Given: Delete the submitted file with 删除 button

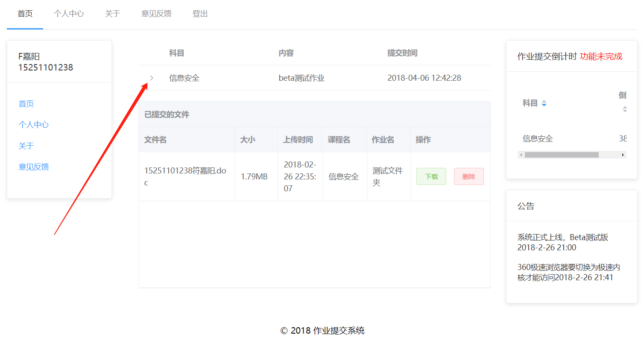Looking at the screenshot, I should (468, 176).
